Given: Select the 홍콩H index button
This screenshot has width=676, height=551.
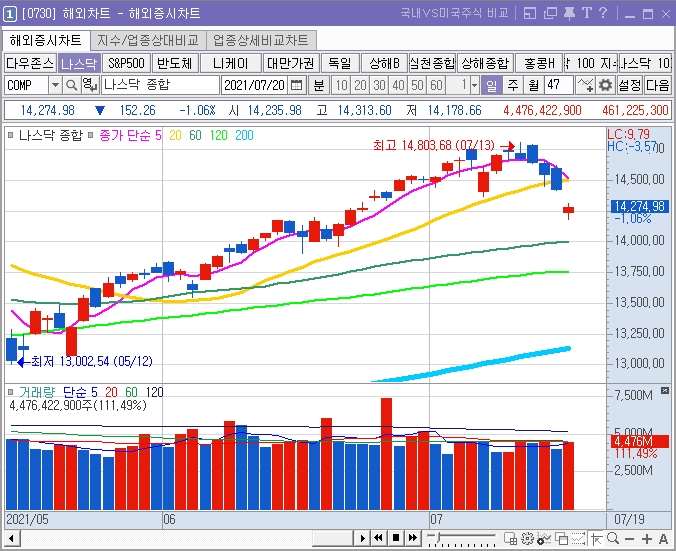Looking at the screenshot, I should (x=539, y=63).
